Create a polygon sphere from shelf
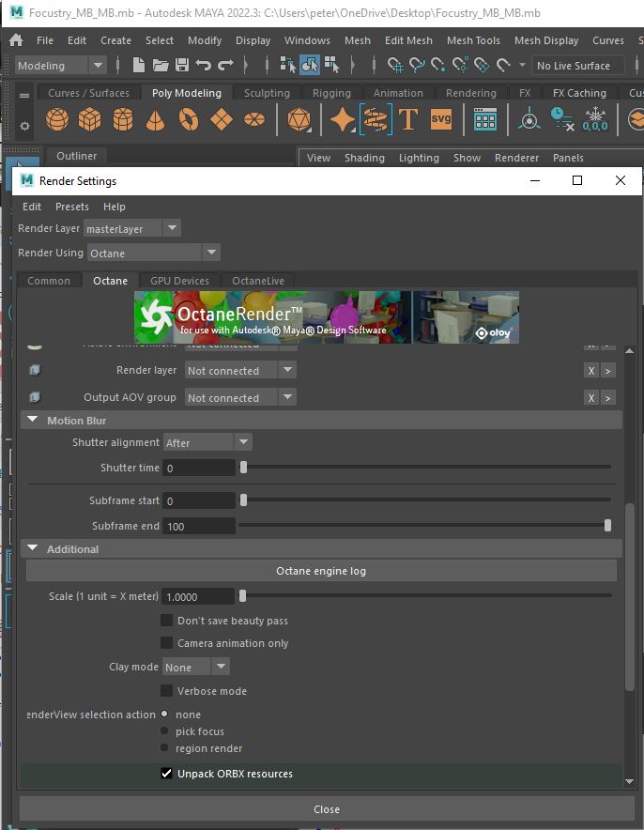The height and width of the screenshot is (830, 644). point(56,119)
